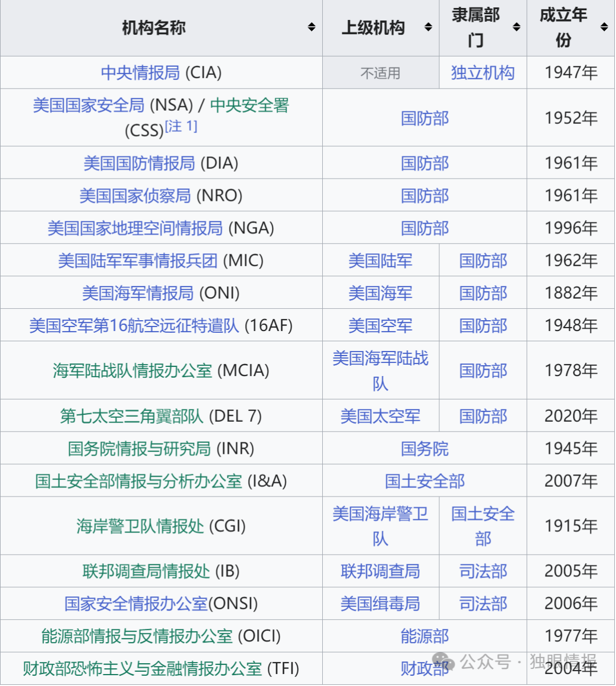
Task: Click 司法部 in the ONSI row
Action: pyautogui.click(x=483, y=604)
